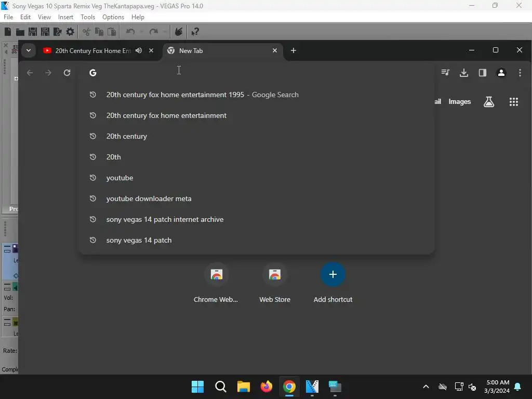This screenshot has width=532, height=399.
Task: Open Search Labs flask icon
Action: [x=488, y=102]
